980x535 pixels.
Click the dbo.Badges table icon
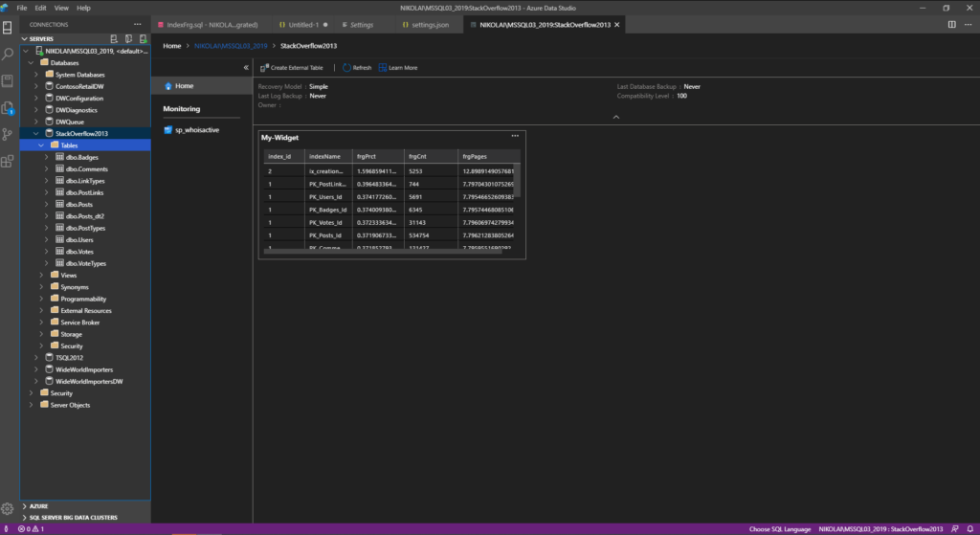point(60,157)
